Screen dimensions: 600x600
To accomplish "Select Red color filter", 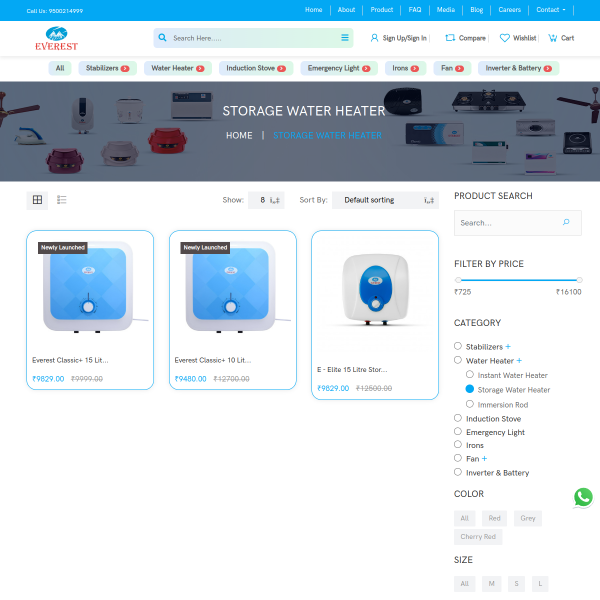I will (494, 518).
